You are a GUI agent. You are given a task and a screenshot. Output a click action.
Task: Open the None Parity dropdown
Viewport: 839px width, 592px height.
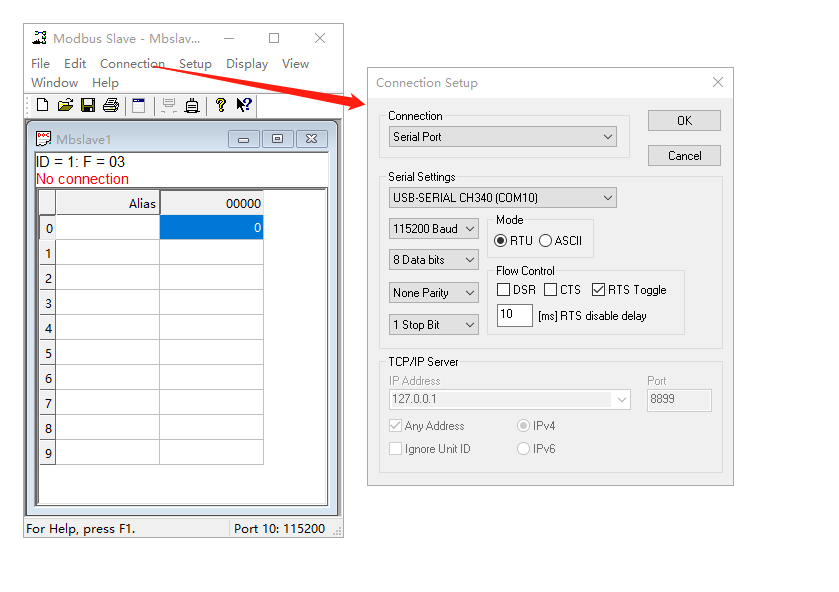click(x=434, y=293)
